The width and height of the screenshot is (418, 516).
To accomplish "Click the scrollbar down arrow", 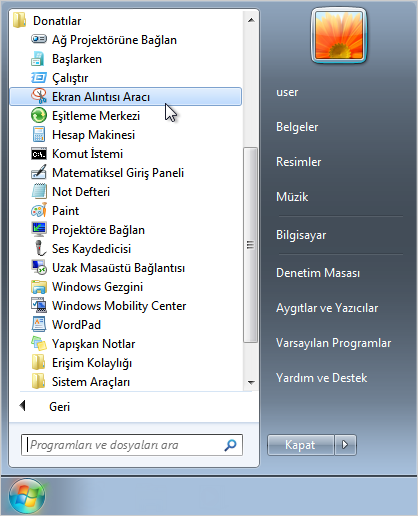I will point(251,382).
